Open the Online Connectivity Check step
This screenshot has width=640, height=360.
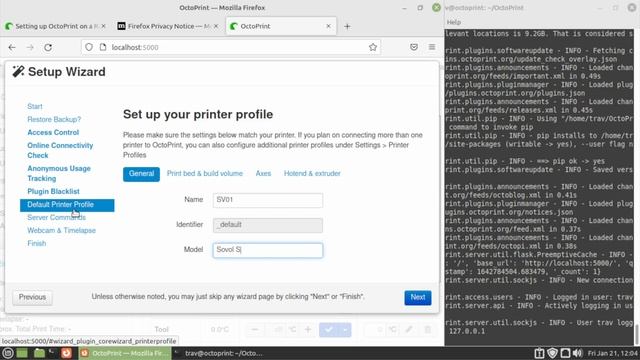point(60,150)
